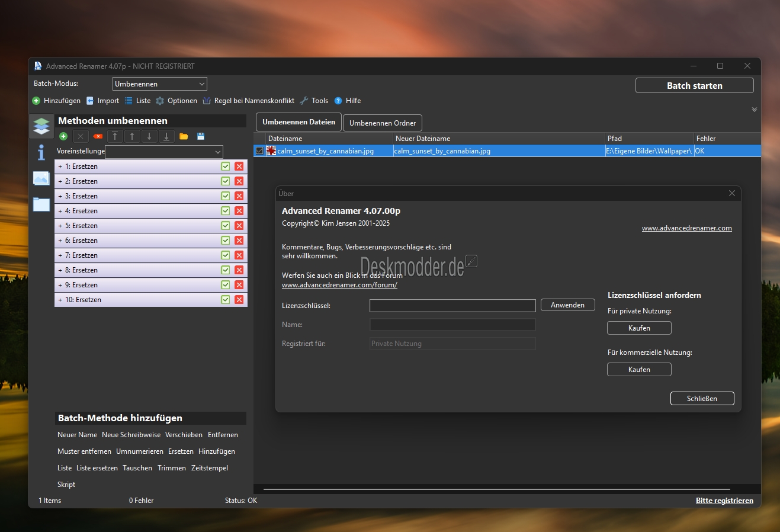Screen dimensions: 780x532
Task: Toggle the green checkbox of 10: Ersetzen
Action: pos(226,300)
